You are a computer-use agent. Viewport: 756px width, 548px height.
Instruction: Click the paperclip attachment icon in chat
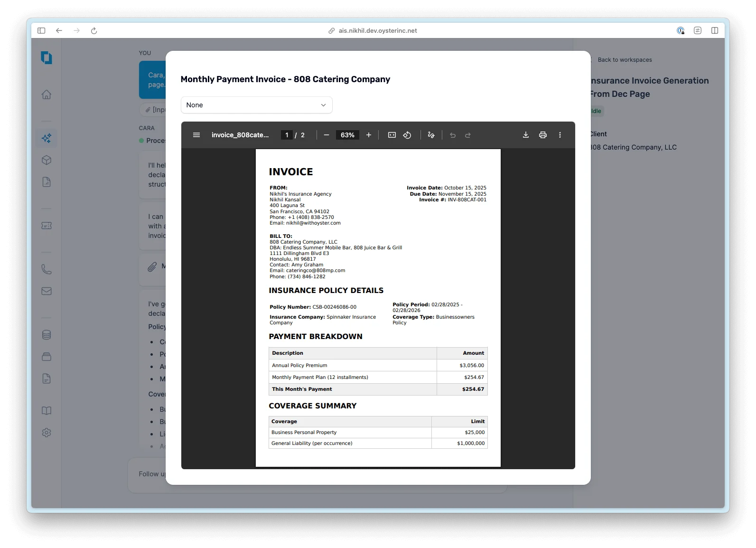coord(152,267)
